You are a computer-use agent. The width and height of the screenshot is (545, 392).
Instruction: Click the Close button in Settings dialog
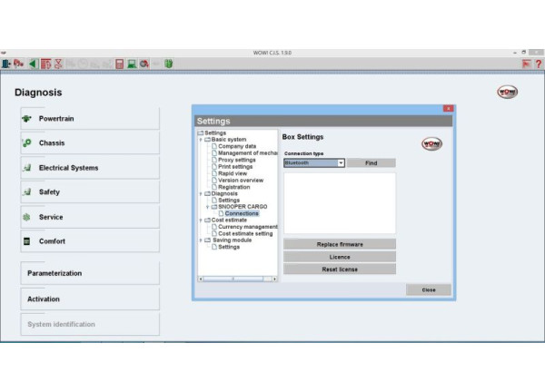point(428,289)
